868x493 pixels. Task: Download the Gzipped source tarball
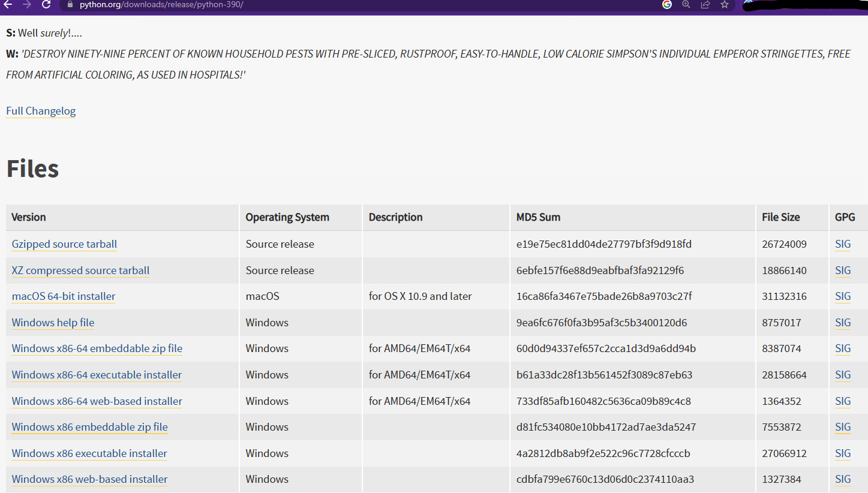coord(64,244)
